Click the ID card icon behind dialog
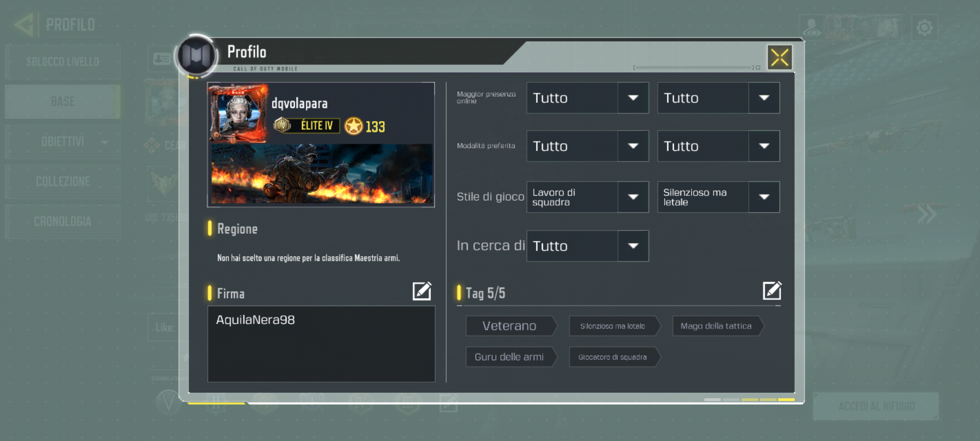980x441 pixels. tap(162, 59)
